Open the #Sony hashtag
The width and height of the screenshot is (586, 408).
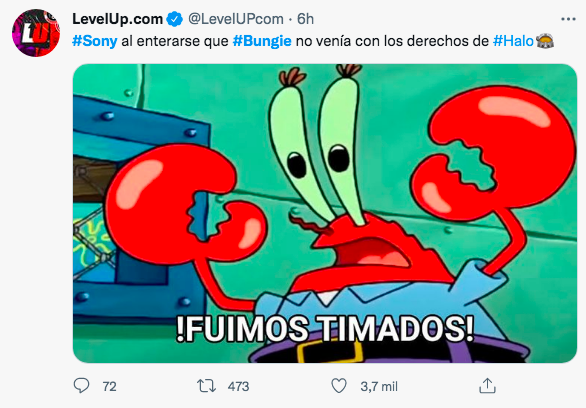(95, 41)
